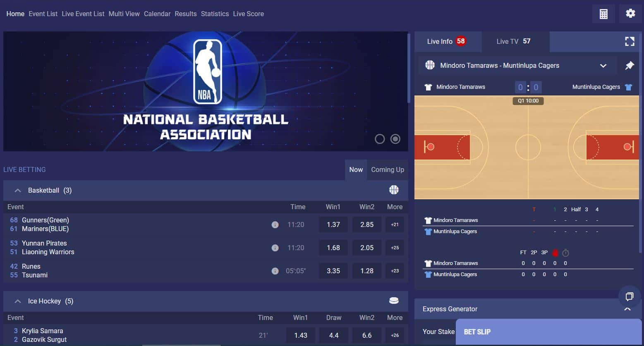Open info for Yunnan Pirates vs Liaoning Warriors
The image size is (644, 346).
[x=275, y=248]
